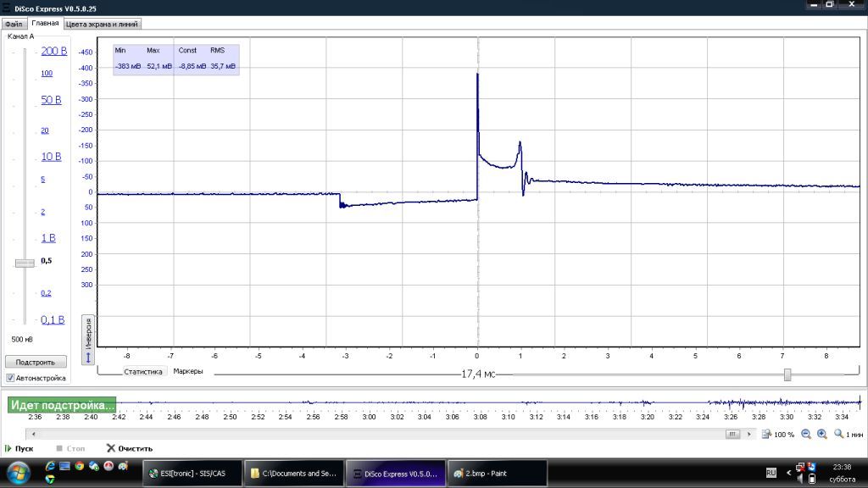Switch to the Маркеры tab
This screenshot has width=868, height=488.
(187, 371)
